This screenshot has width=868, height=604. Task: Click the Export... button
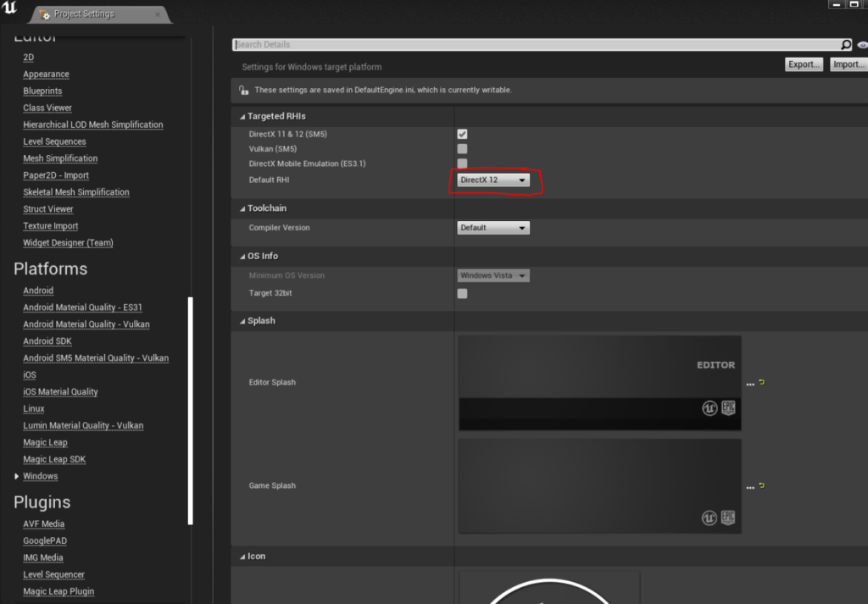pos(804,64)
